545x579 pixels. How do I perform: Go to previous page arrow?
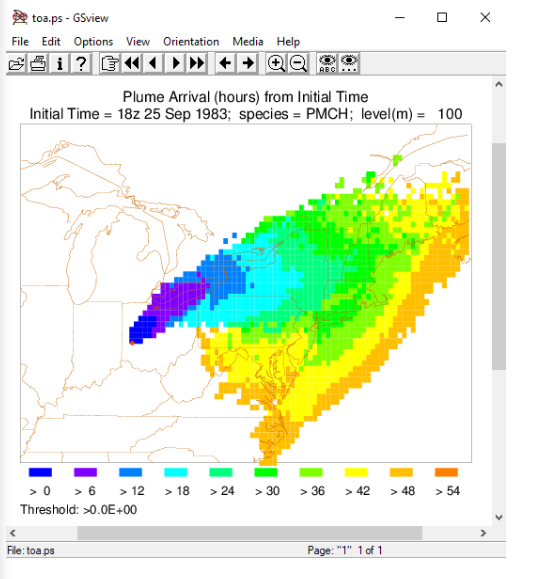(153, 64)
